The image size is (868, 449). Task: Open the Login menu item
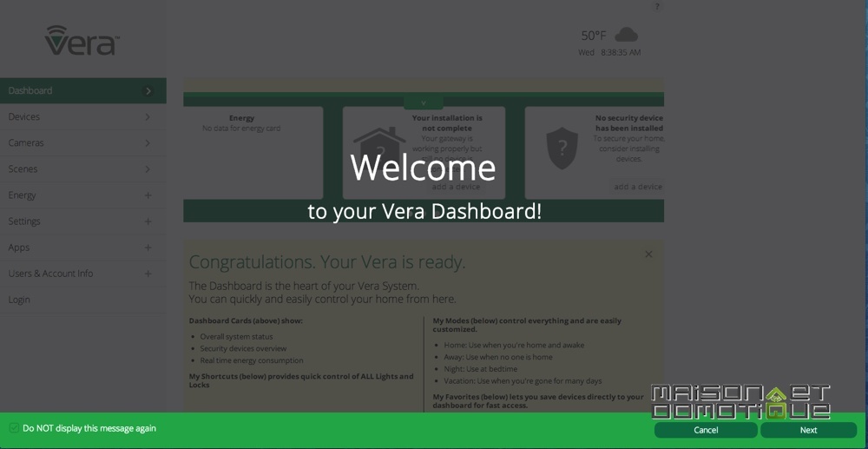point(83,300)
